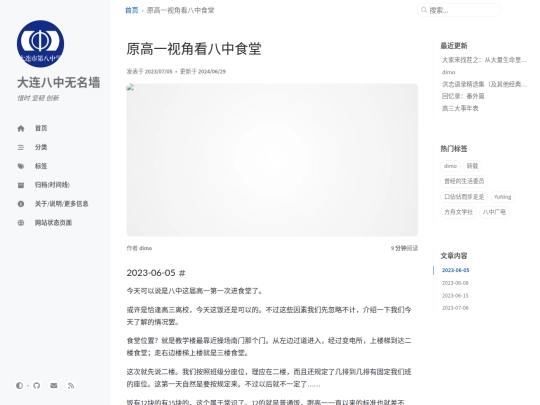Click the home icon beside 首页
This screenshot has height=405, width=540.
click(x=21, y=128)
